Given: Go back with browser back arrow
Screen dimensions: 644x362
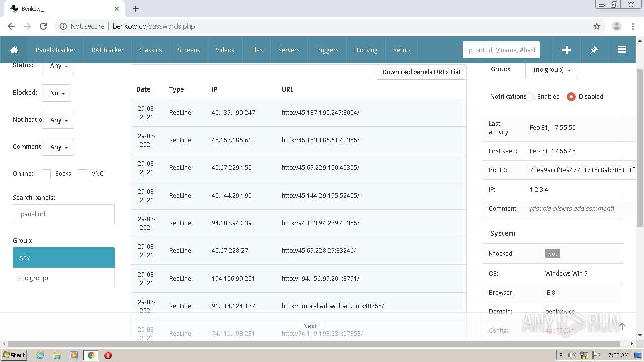Looking at the screenshot, I should [11, 26].
